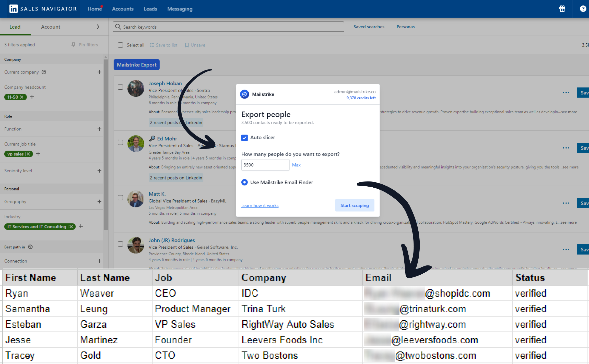Open the Accounts menu
Viewport: 589px width, 364px height.
coord(123,9)
